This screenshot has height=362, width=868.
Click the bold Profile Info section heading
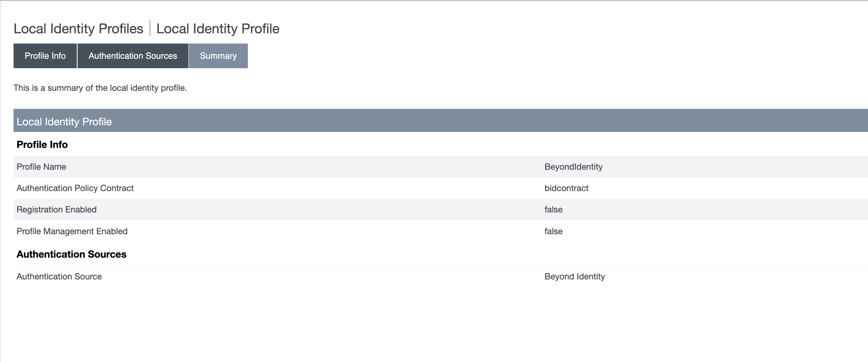tap(42, 144)
